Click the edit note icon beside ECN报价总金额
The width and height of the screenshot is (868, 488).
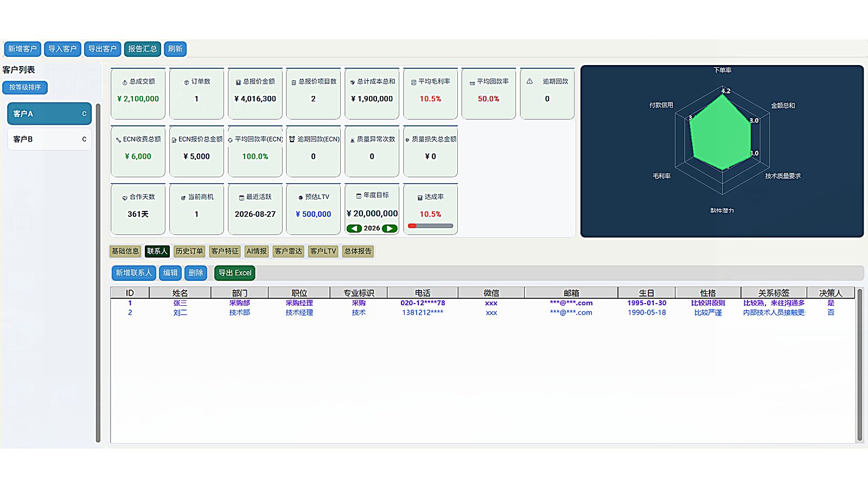[174, 140]
